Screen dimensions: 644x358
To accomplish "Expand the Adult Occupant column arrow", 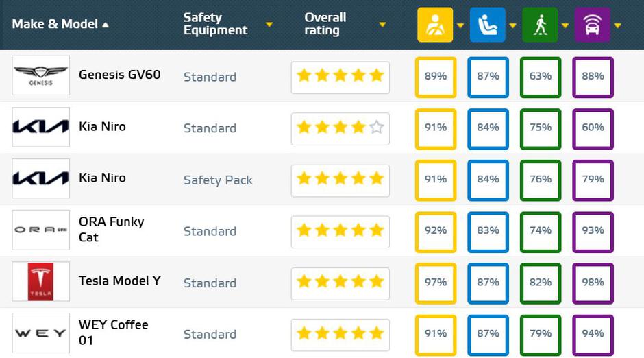I will 460,26.
